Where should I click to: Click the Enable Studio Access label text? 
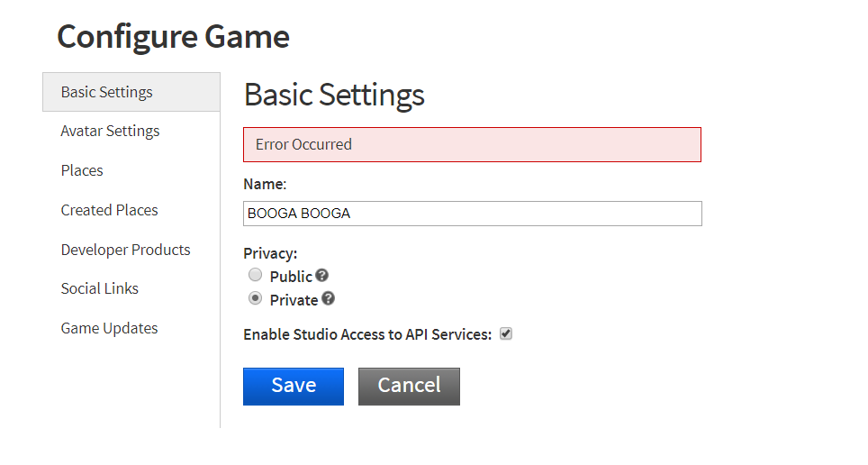coord(367,334)
